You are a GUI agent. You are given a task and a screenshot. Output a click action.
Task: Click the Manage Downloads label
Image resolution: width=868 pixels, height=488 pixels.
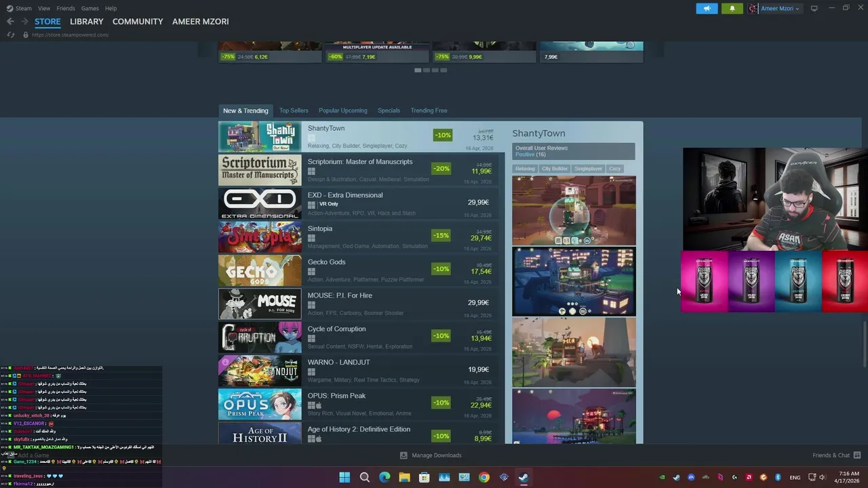click(x=437, y=455)
